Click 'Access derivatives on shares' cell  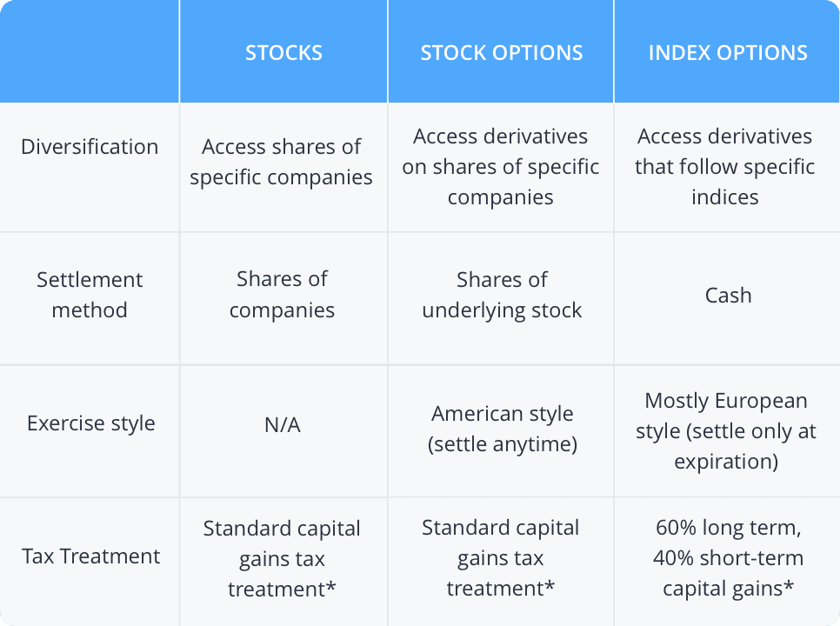click(501, 166)
